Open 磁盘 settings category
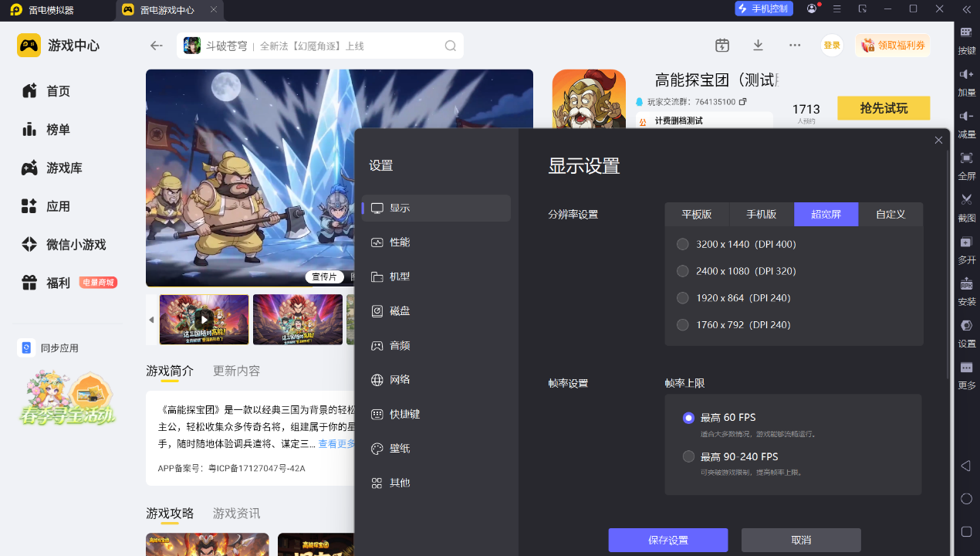 point(436,311)
